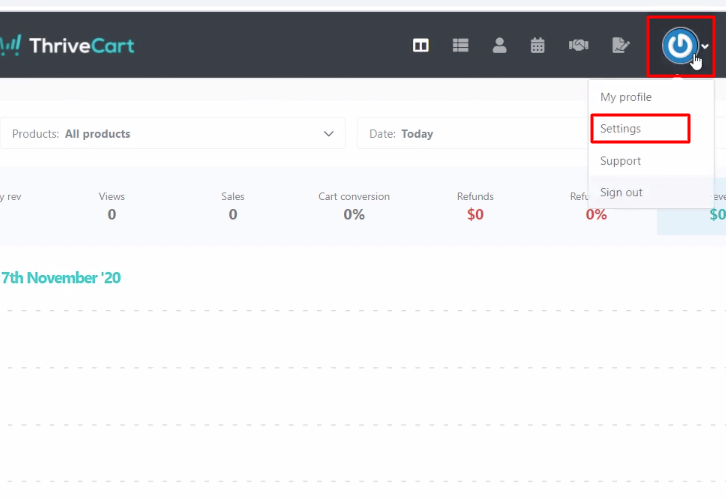Expand the Products: All products dropdown

173,134
